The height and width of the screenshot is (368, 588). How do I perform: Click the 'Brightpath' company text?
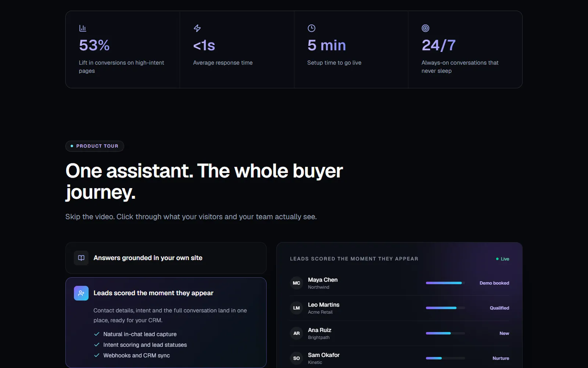[319, 338]
